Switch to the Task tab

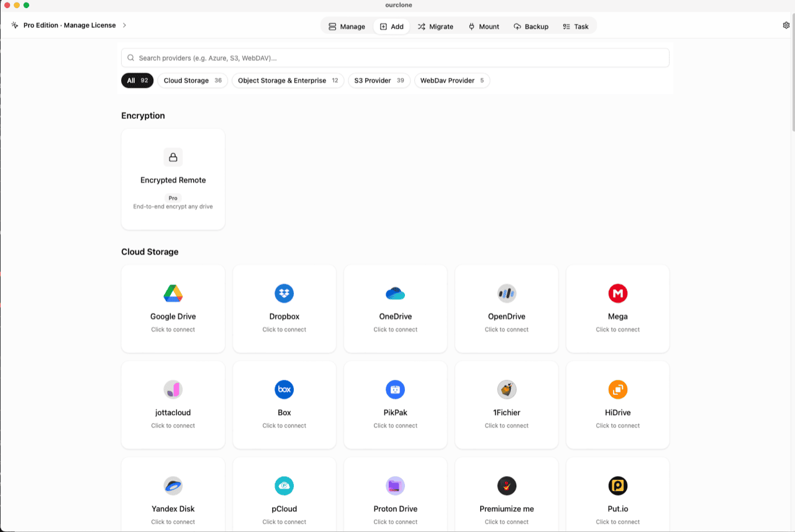pos(576,27)
